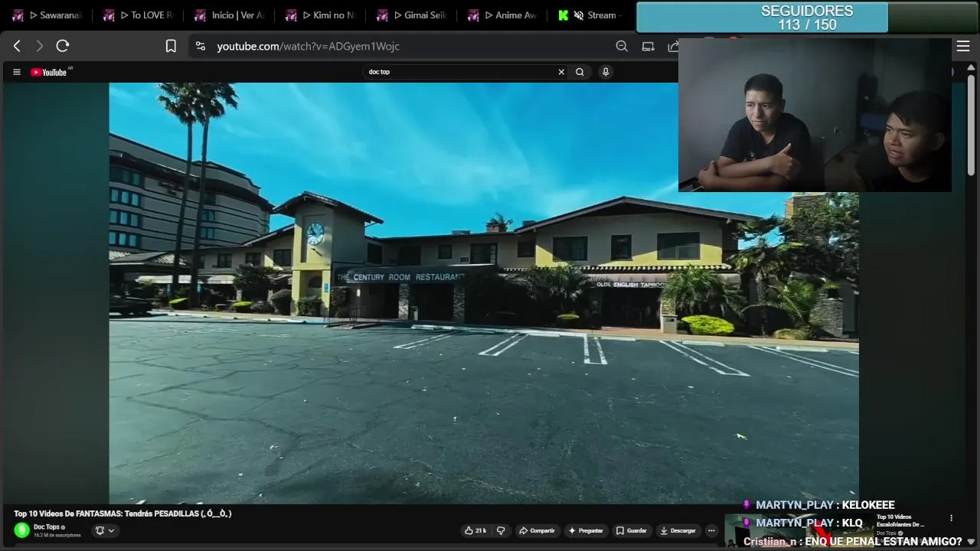
Task: Open options for recommended Top 10 Videos Escalofriantes
Action: [x=951, y=518]
